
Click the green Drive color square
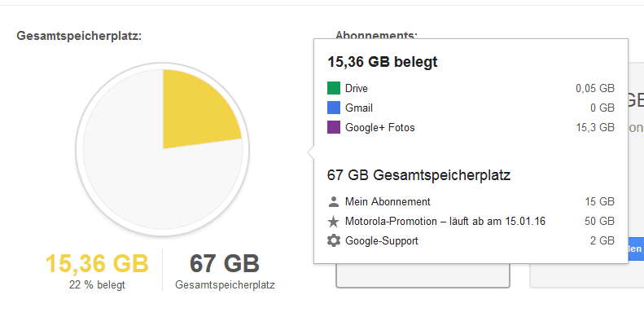(334, 88)
